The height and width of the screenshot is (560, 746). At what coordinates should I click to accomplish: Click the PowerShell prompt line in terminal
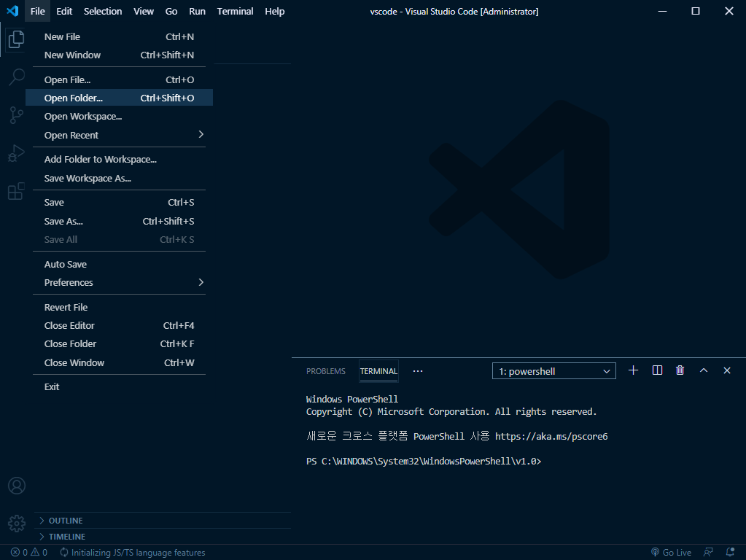click(424, 461)
